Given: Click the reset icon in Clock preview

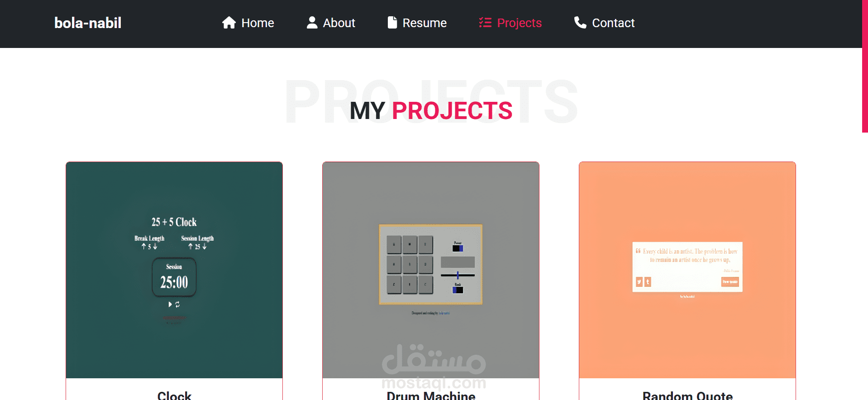Looking at the screenshot, I should (178, 305).
